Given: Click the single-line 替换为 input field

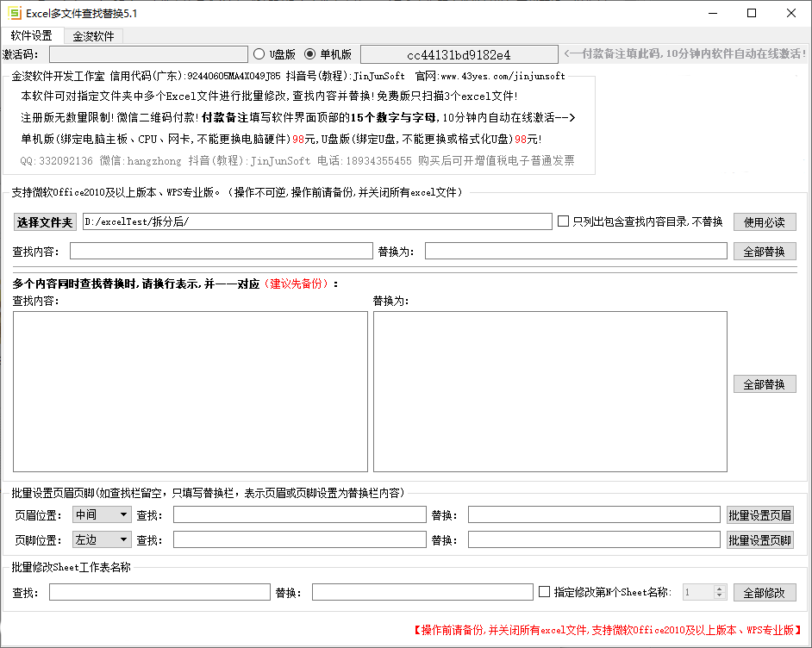Looking at the screenshot, I should pos(576,251).
